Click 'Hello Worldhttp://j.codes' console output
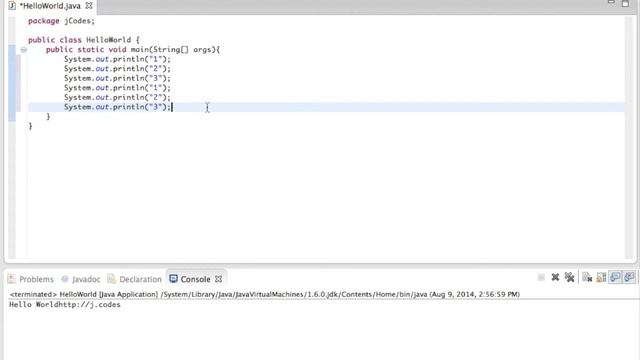 coord(65,305)
